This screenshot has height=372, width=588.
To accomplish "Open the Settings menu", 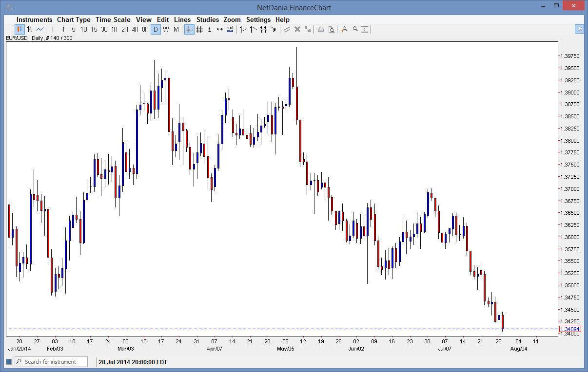I will pyautogui.click(x=258, y=19).
